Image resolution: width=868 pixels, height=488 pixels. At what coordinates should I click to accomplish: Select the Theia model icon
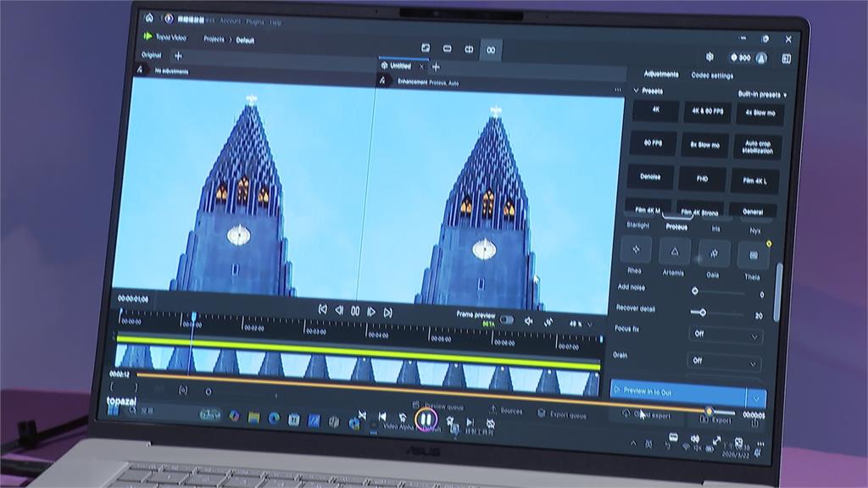pyautogui.click(x=753, y=253)
